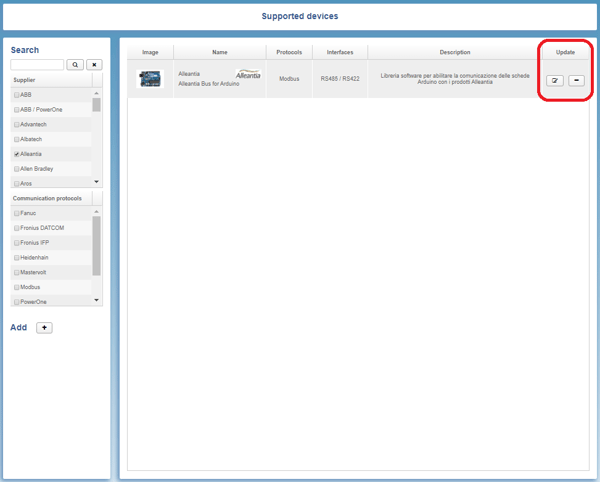Image resolution: width=600 pixels, height=482 pixels.
Task: Select the Heidenhain protocol checkbox
Action: [16, 258]
